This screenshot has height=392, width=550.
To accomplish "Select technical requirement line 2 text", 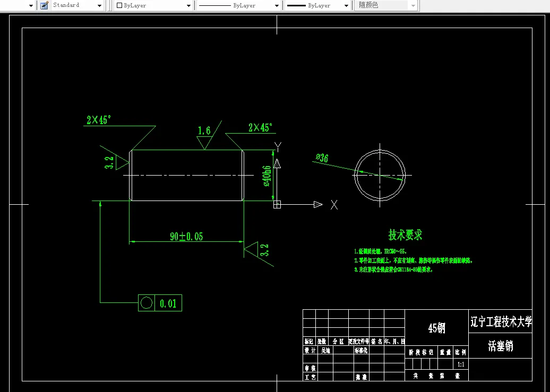I will pos(414,260).
